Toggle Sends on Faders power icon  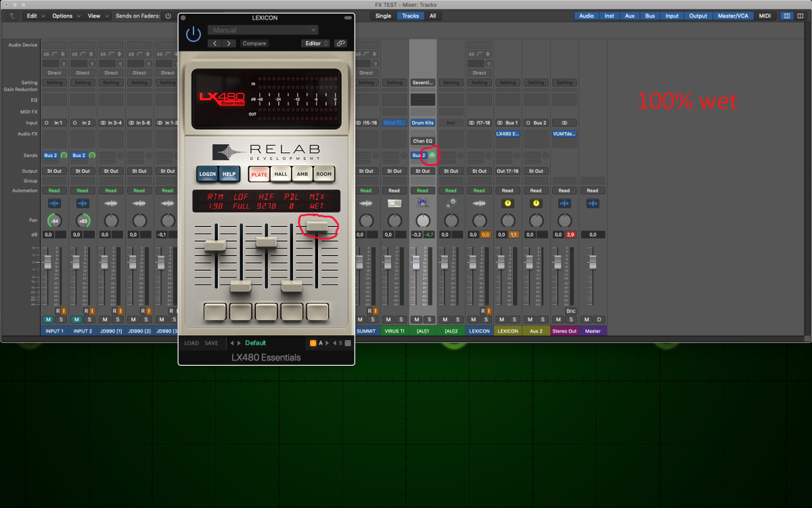168,16
